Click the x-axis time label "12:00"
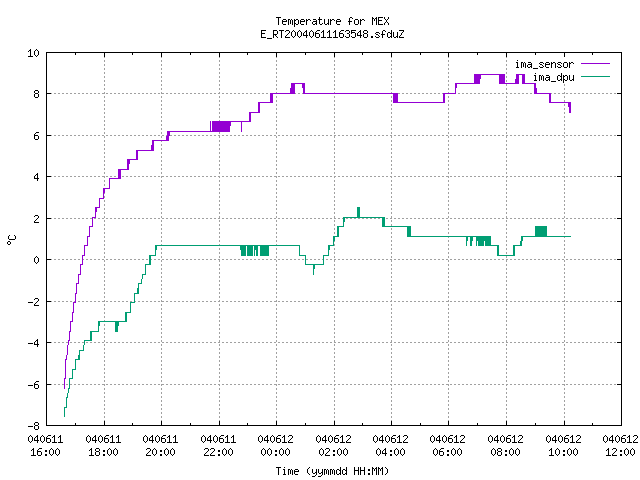 tap(621, 453)
